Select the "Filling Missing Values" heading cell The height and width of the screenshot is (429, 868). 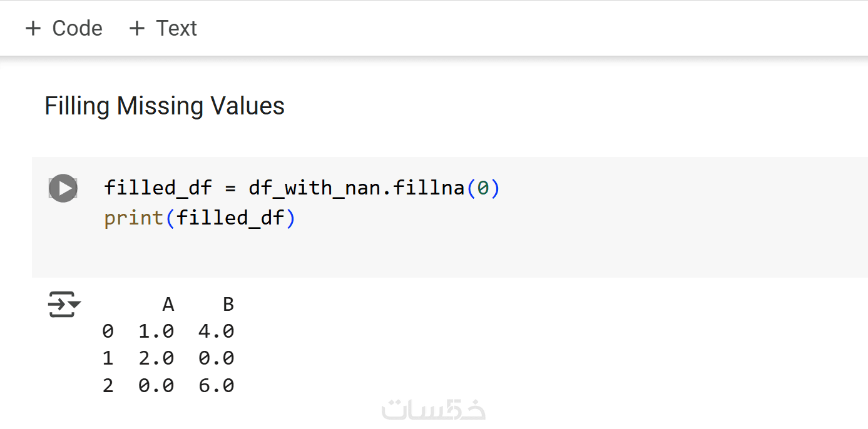click(165, 106)
